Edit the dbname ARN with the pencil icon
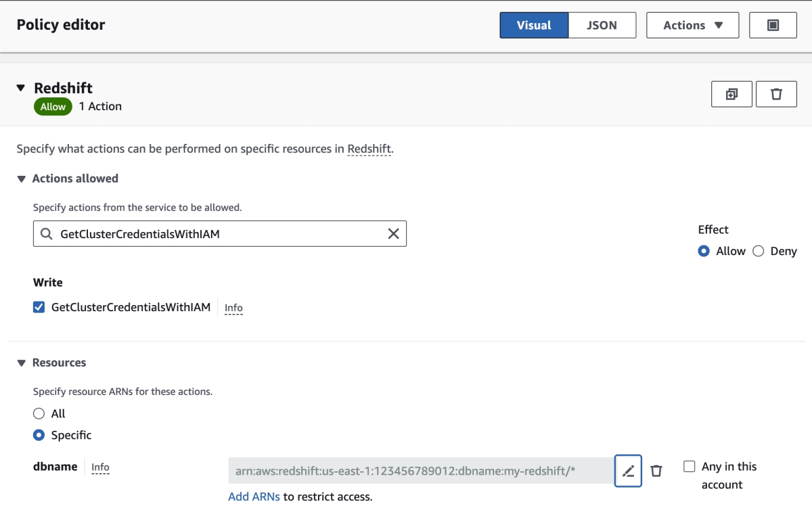 click(x=628, y=471)
